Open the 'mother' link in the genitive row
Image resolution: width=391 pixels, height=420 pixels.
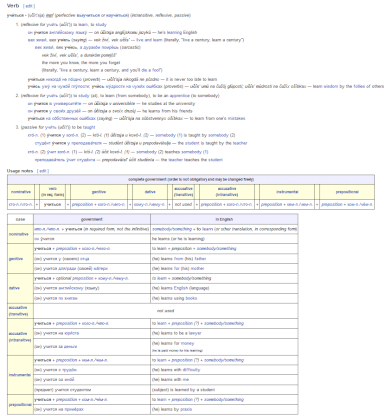(197, 268)
